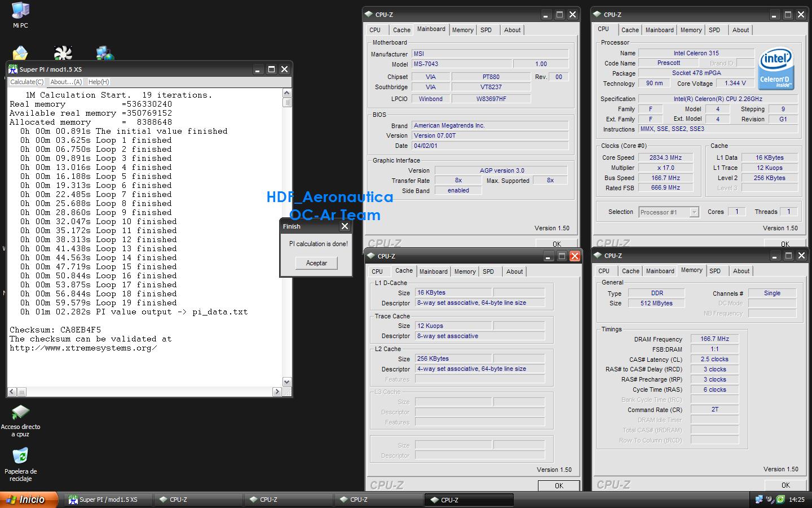Open the 'Acceso directo a cpuz' shortcut icon

pyautogui.click(x=20, y=412)
